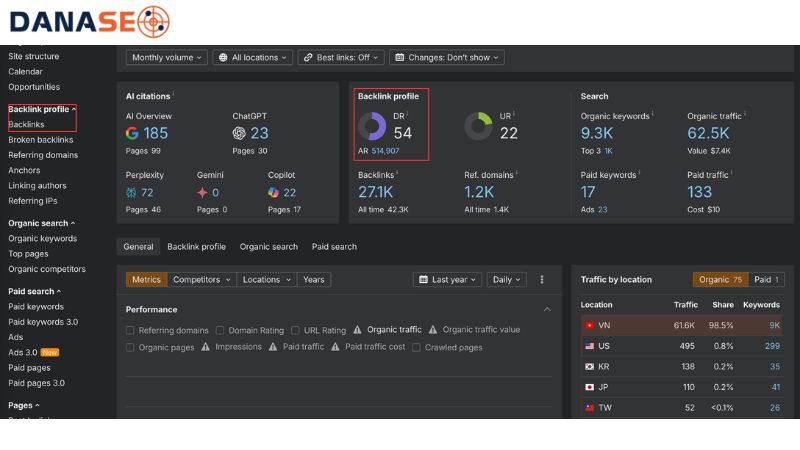Expand the All locations dropdown

click(254, 58)
